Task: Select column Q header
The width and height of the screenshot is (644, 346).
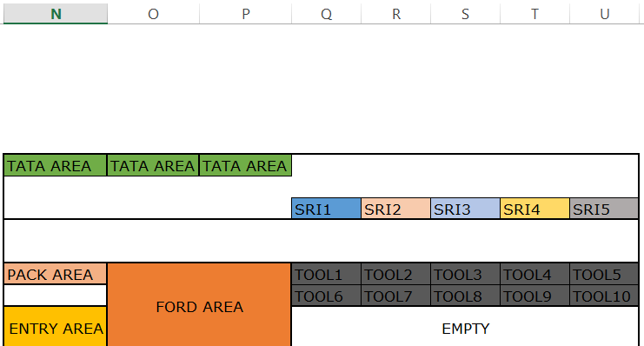Action: (326, 14)
